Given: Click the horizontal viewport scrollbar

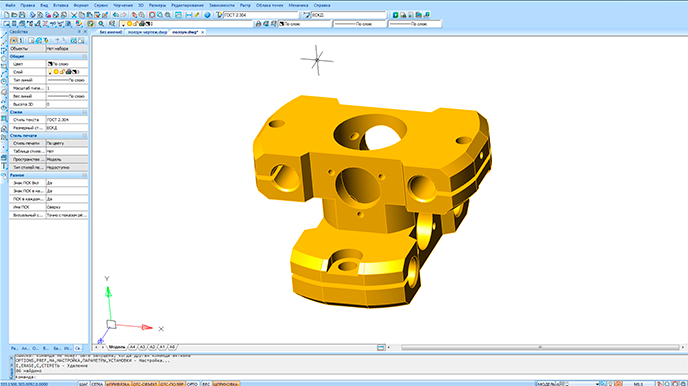Looking at the screenshot, I should tap(540, 347).
